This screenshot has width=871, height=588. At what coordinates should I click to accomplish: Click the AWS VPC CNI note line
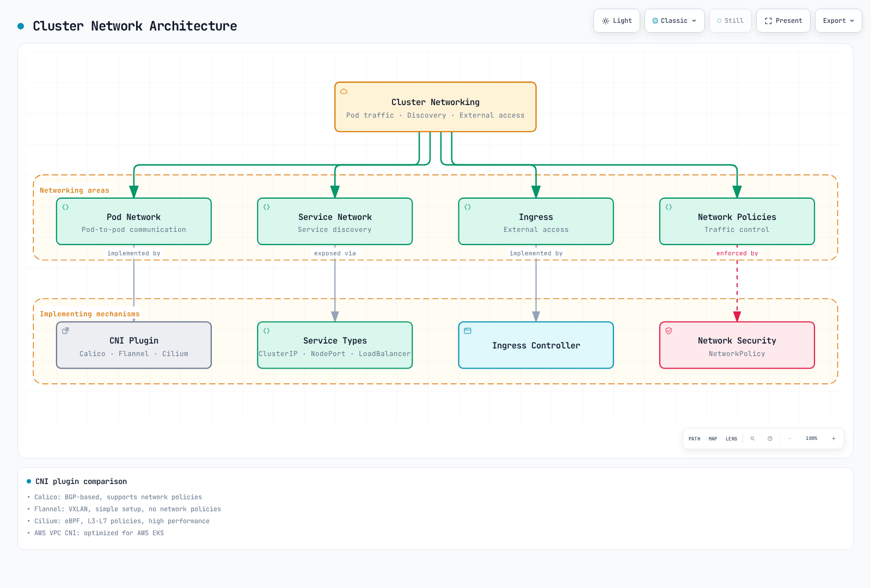coord(99,533)
